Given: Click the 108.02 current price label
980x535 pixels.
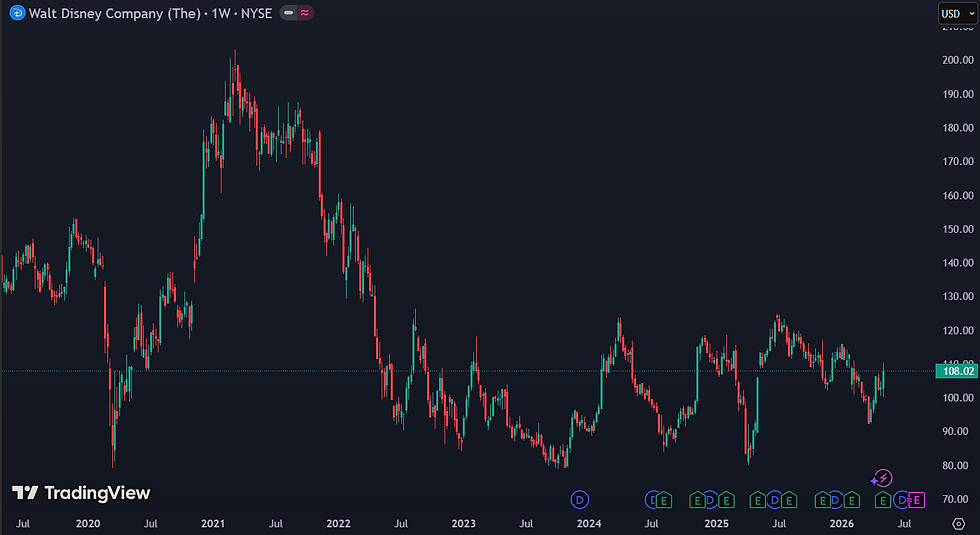Looking at the screenshot, I should pyautogui.click(x=956, y=371).
